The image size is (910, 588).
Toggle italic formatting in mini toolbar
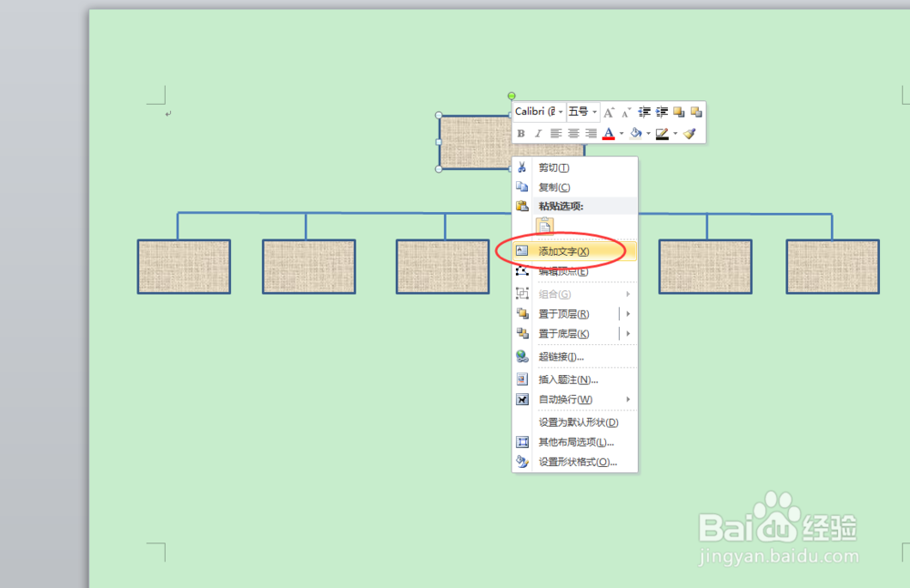538,134
